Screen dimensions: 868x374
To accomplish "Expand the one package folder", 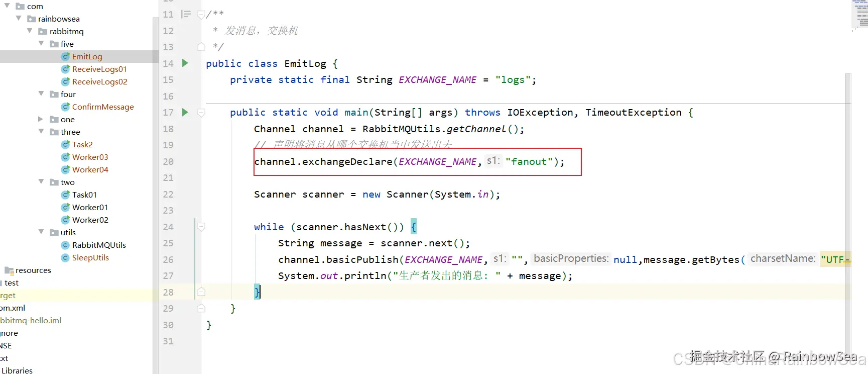I will coord(41,119).
